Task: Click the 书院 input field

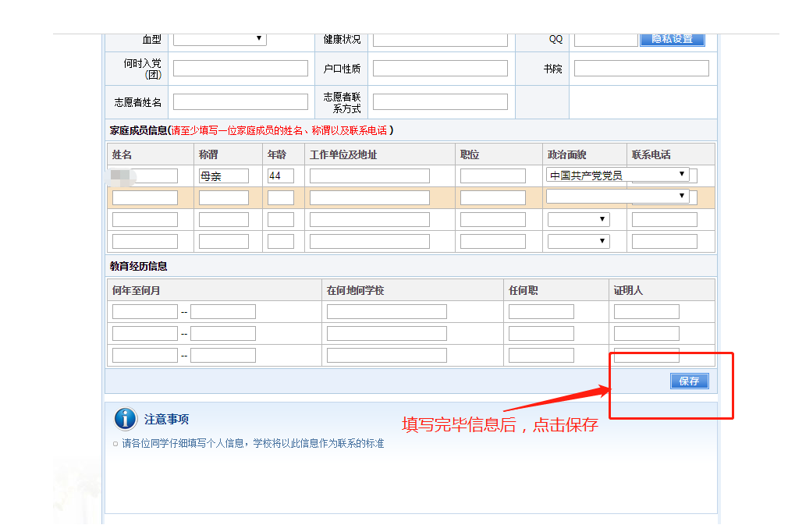Action: tap(641, 69)
